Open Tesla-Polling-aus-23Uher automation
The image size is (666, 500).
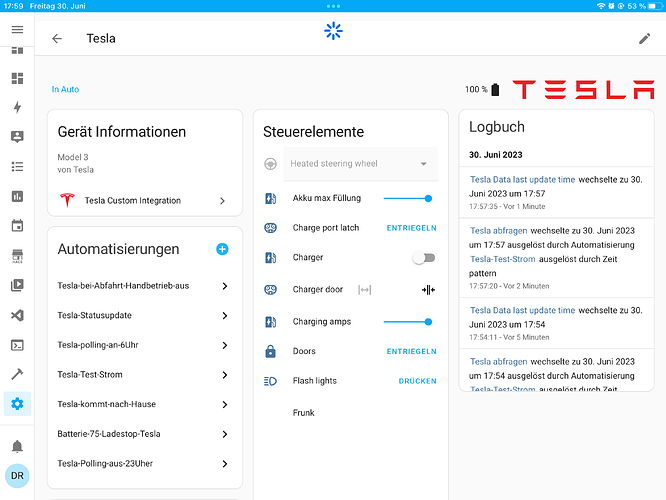pos(144,463)
